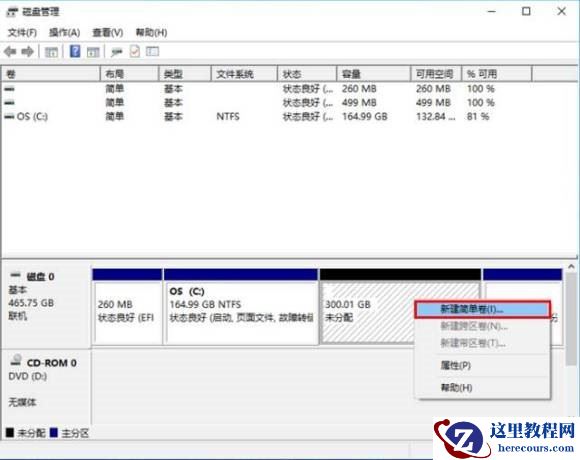This screenshot has height=460, width=580.
Task: Click the 260 MB capacity cell in the list
Action: 359,89
